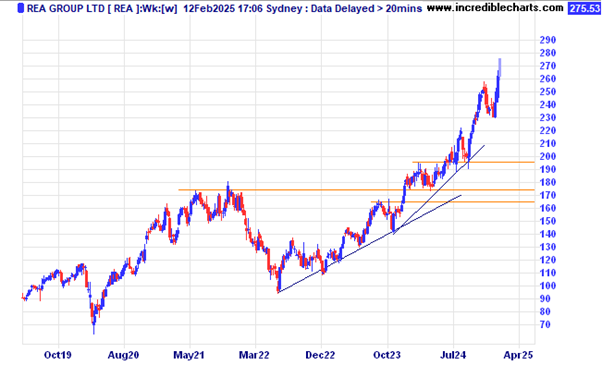Click the 140 price axis label

tap(547, 234)
